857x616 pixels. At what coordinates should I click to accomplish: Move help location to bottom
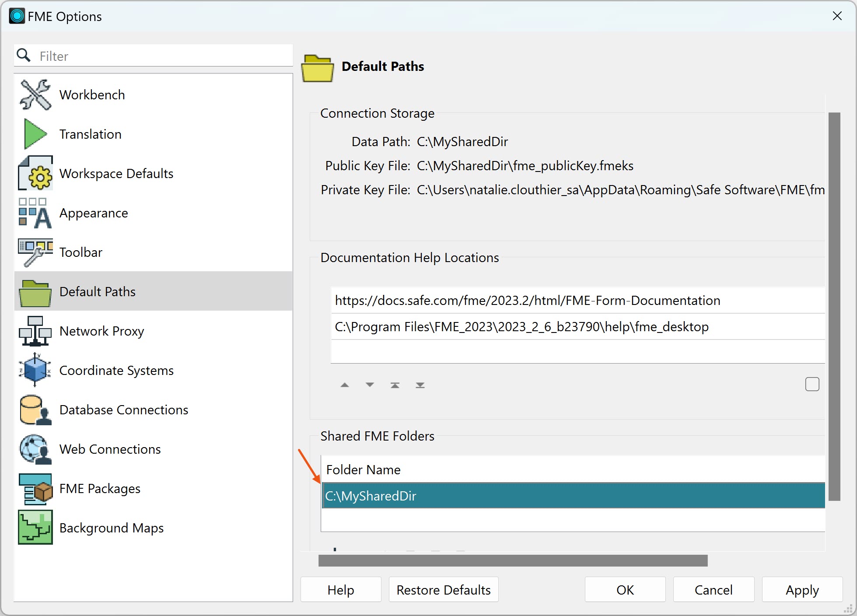click(x=420, y=385)
